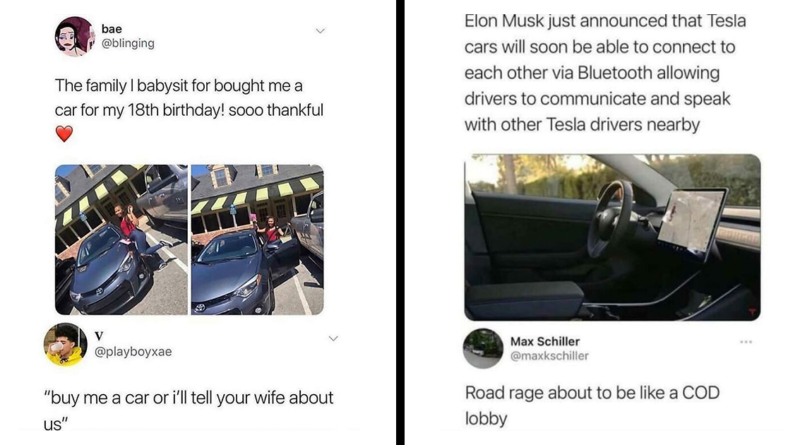Click the Max Schiller display name
Screen dimensions: 800x445
point(545,341)
